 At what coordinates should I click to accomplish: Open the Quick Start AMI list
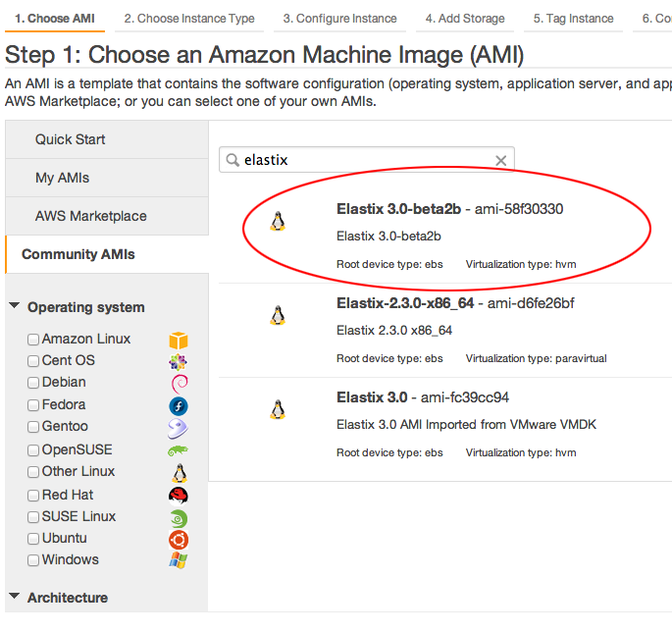click(107, 139)
